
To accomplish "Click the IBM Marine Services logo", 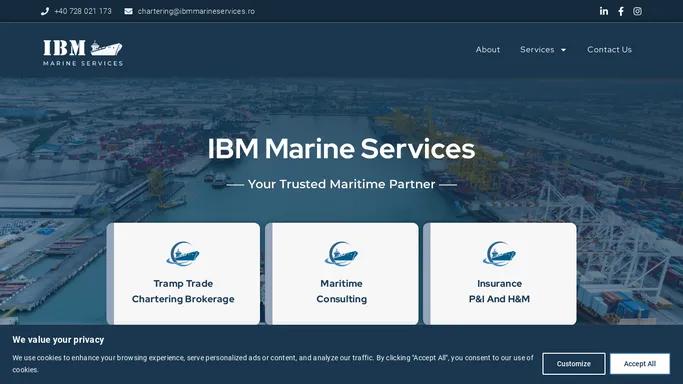I will 83,53.
